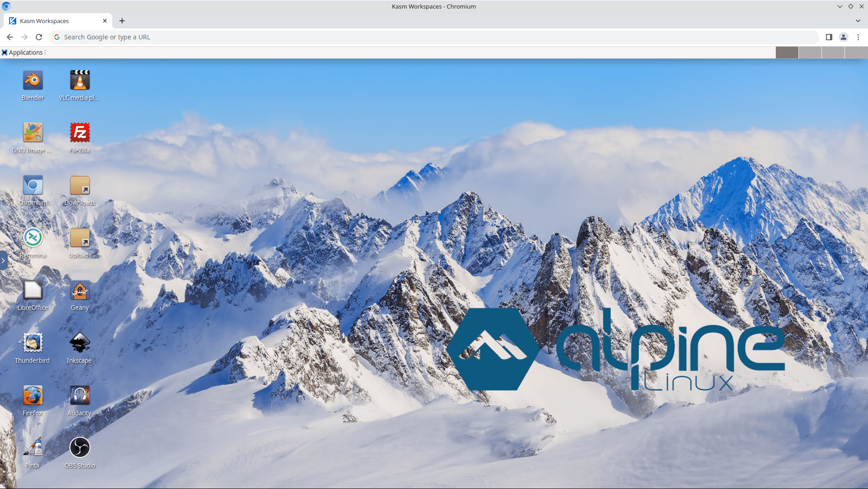
Task: Open Chromium three-dot menu
Action: (x=858, y=37)
